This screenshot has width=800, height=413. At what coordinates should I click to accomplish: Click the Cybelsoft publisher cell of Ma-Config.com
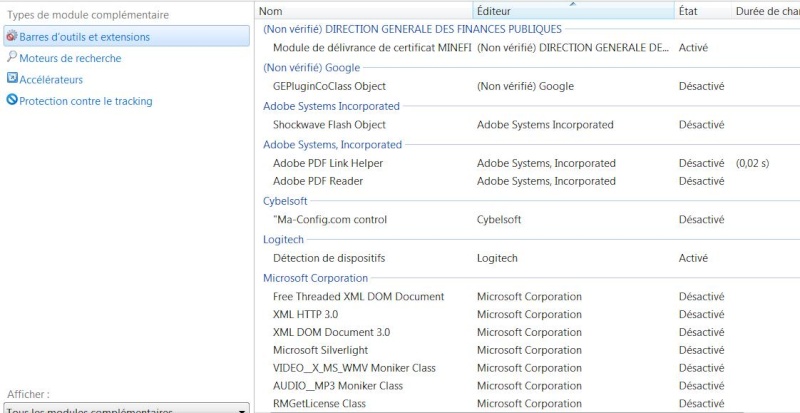(499, 220)
